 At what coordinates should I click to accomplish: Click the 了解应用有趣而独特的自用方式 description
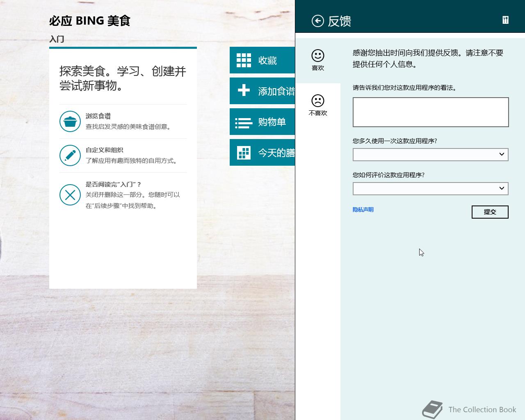tap(132, 161)
